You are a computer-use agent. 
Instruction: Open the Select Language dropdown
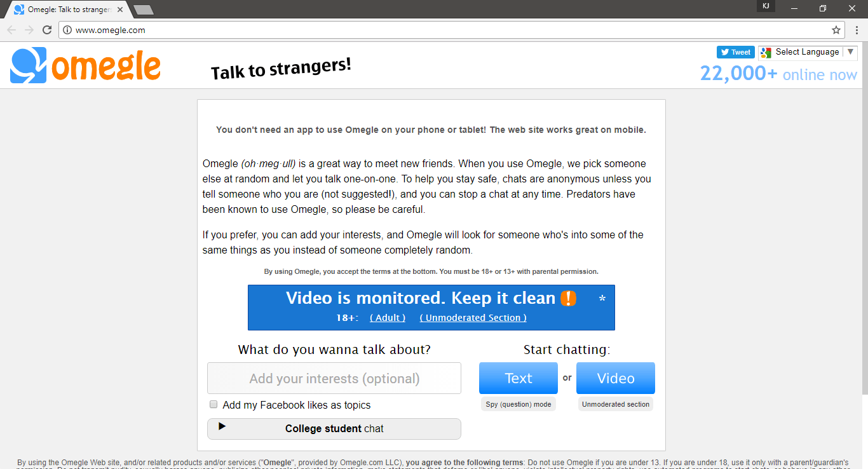tap(807, 52)
